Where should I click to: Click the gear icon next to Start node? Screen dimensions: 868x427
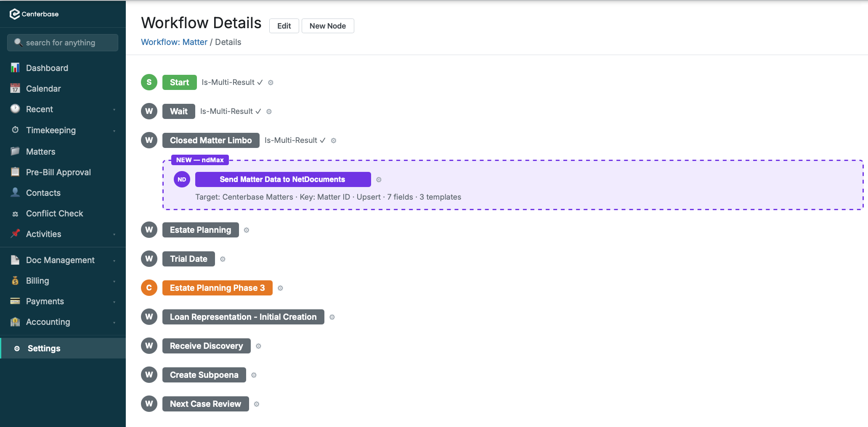(x=271, y=83)
